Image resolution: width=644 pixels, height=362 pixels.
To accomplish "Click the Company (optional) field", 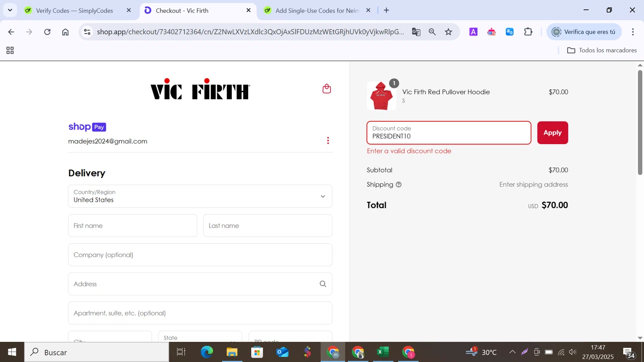I will 200,255.
